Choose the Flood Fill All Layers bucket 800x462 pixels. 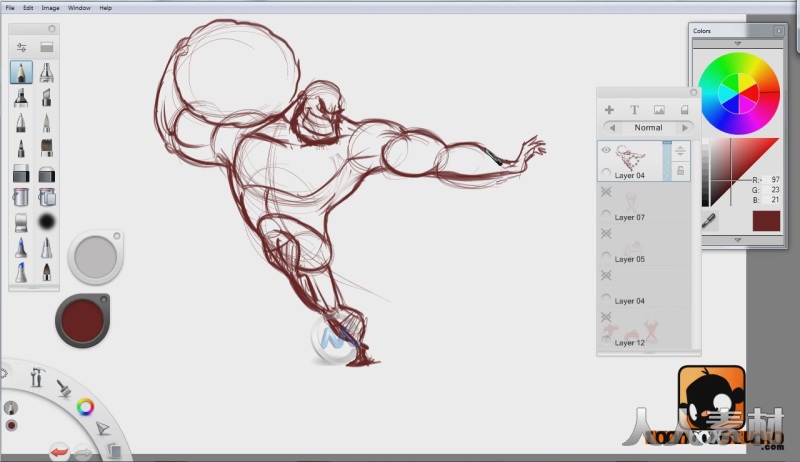pyautogui.click(x=46, y=197)
